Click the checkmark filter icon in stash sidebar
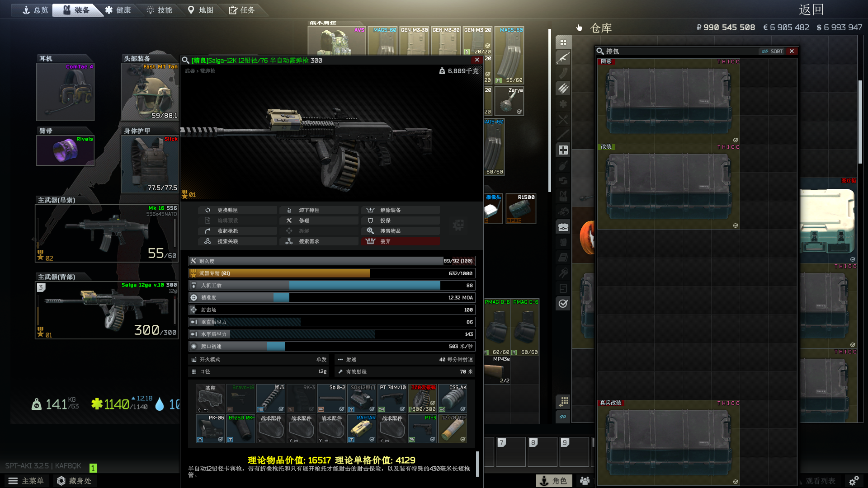The height and width of the screenshot is (488, 868). (x=563, y=304)
